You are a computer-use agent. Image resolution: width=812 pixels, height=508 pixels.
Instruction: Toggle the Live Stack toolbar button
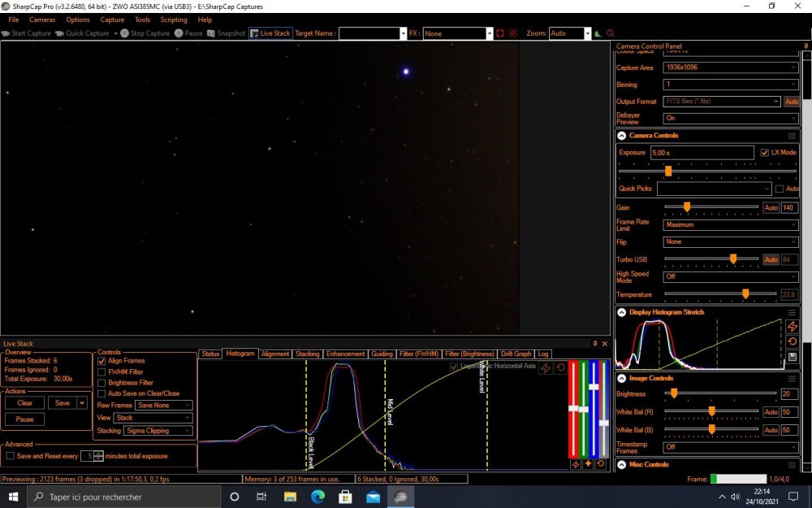tap(270, 33)
